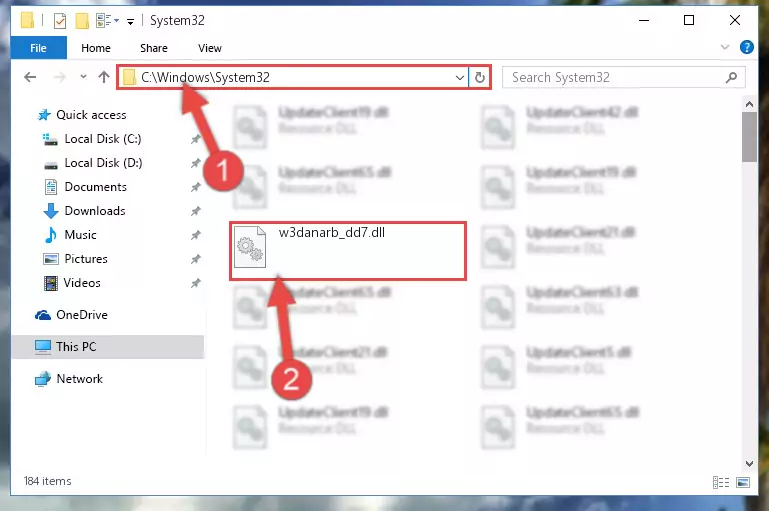Click the scroll up arrow

point(749,104)
